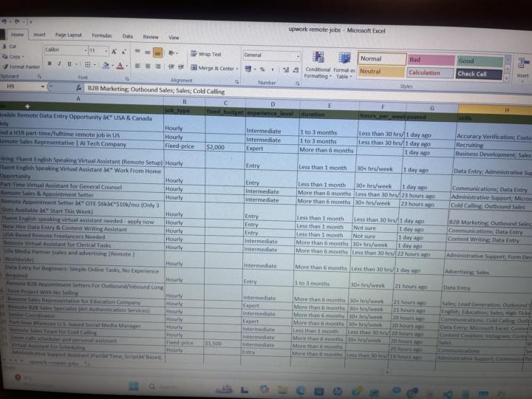
Task: Apply Comma Style format
Action: [x=273, y=69]
